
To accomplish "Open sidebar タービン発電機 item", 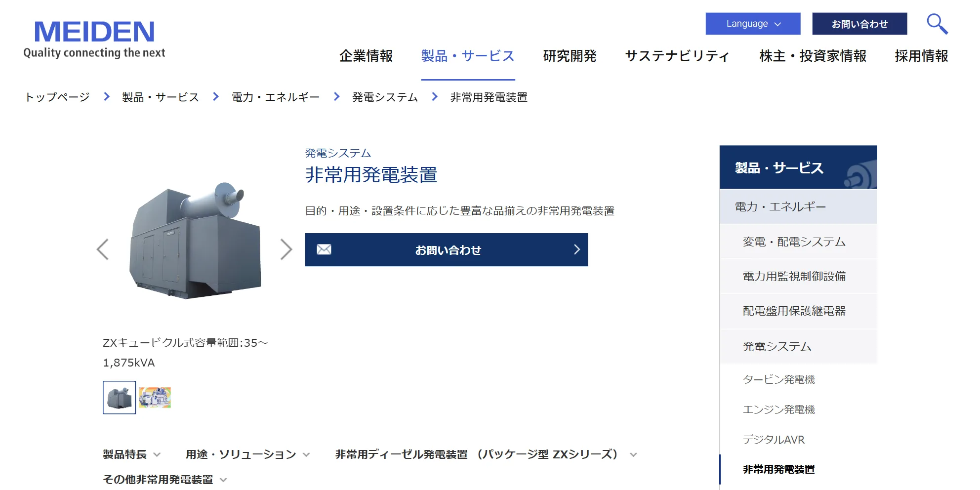I will [x=778, y=379].
